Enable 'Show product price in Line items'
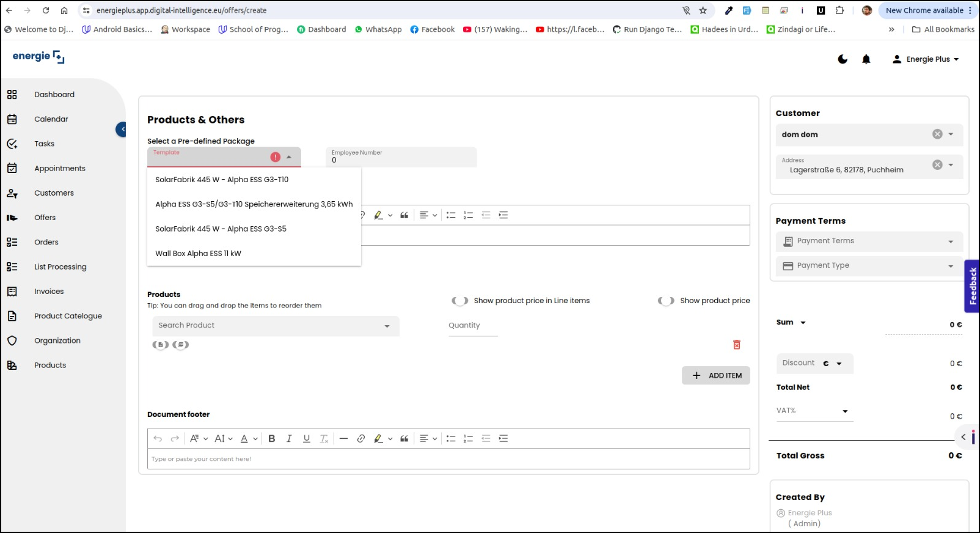Viewport: 980px width, 533px height. pos(460,301)
